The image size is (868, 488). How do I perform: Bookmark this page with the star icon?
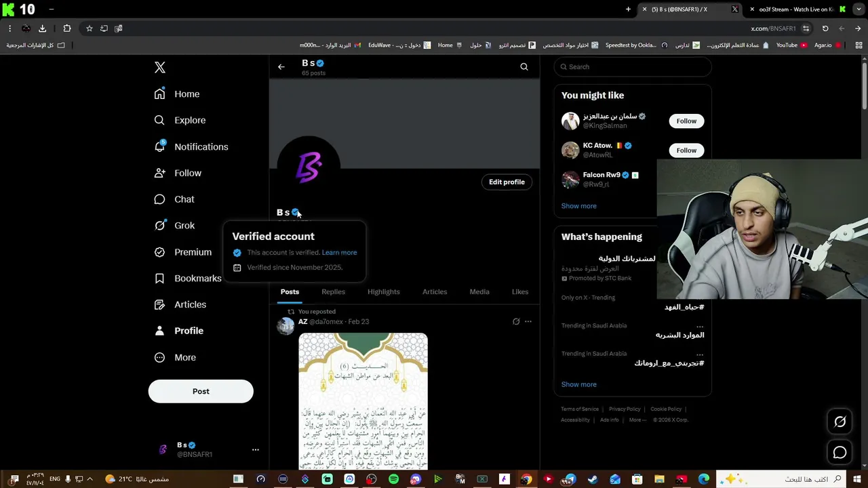[89, 28]
